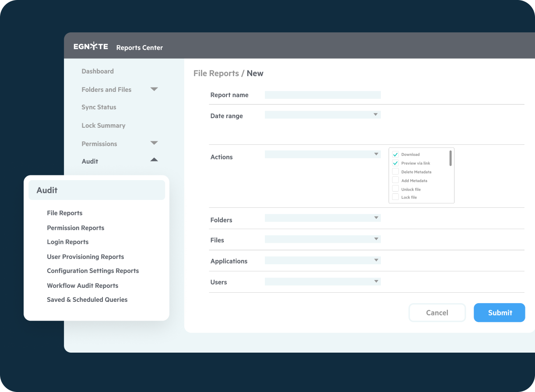The height and width of the screenshot is (392, 535).
Task: Select File Reports in Audit menu
Action: 65,213
